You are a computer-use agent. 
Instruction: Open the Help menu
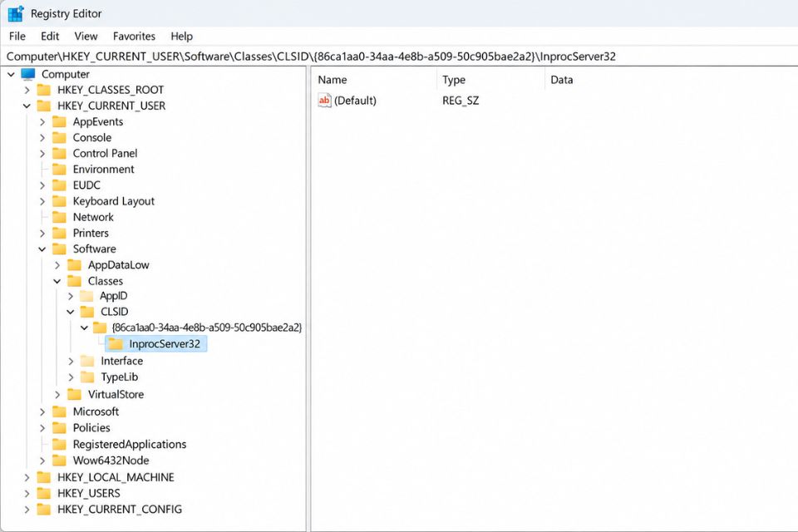tap(182, 36)
